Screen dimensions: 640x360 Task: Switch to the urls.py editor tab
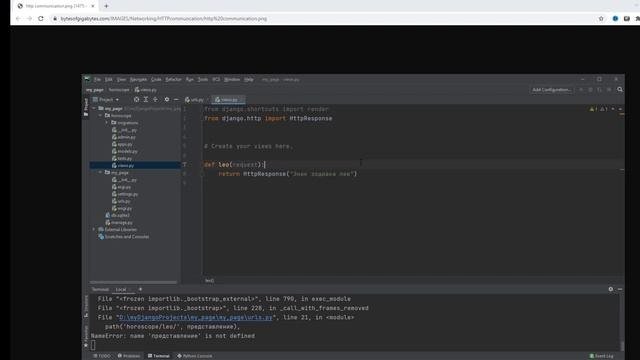(x=196, y=100)
